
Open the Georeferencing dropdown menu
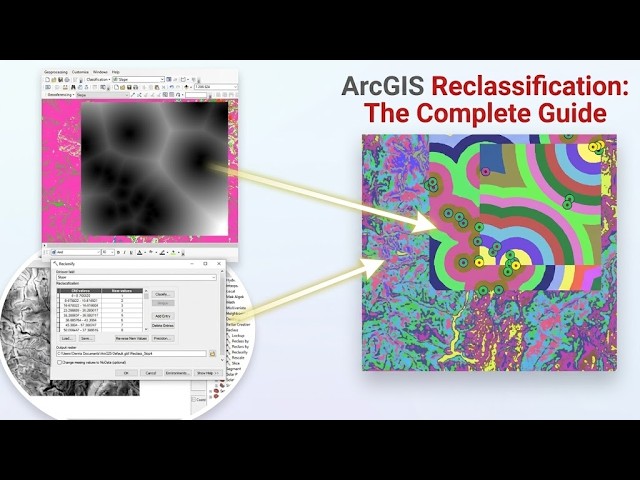(61, 95)
